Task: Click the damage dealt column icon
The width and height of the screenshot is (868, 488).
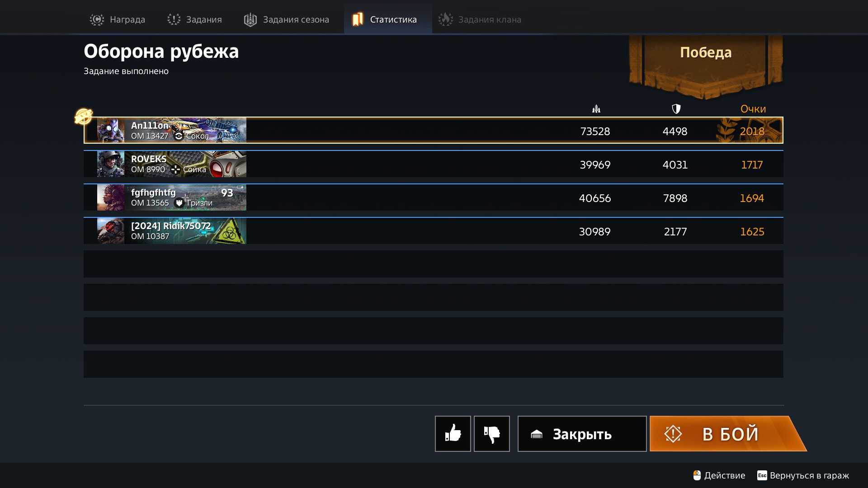Action: (x=596, y=109)
